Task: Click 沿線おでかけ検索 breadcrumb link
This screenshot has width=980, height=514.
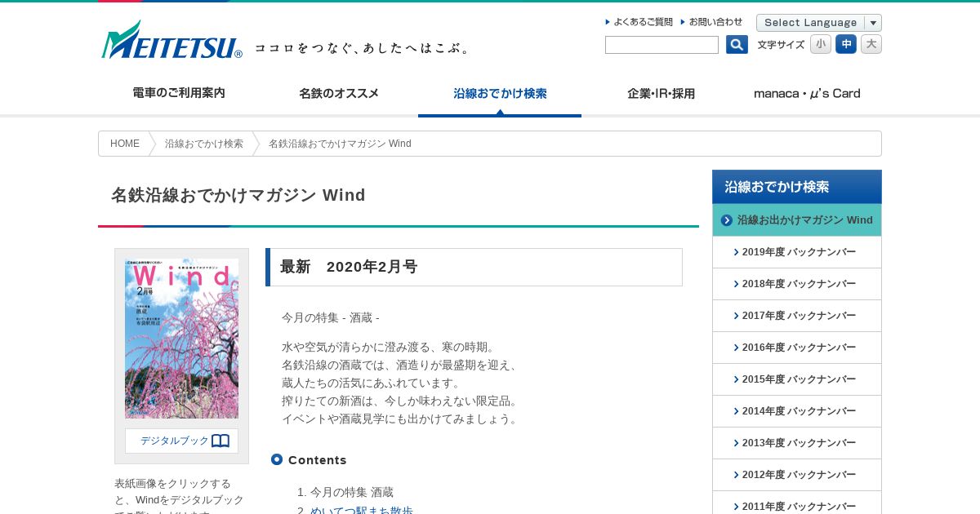Action: tap(204, 144)
